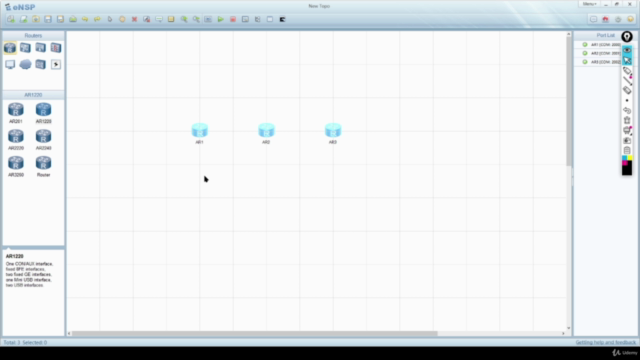Click the Zoom In toolbar icon

click(184, 19)
